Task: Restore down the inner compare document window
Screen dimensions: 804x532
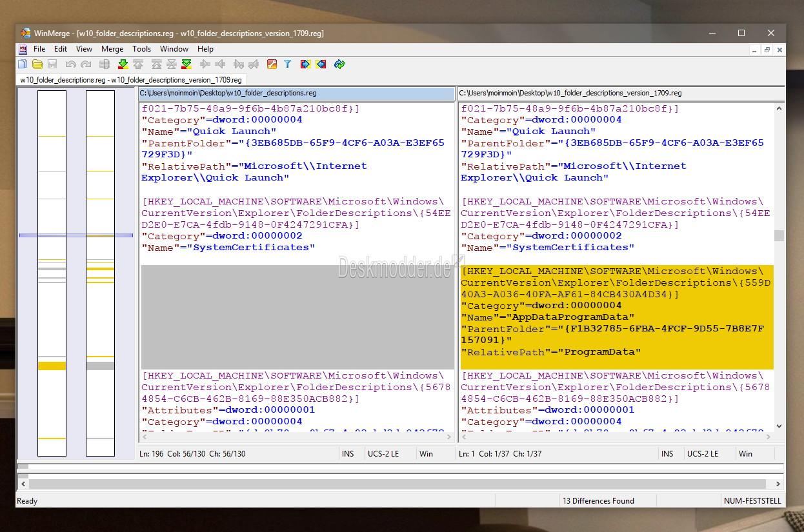Action: point(767,50)
